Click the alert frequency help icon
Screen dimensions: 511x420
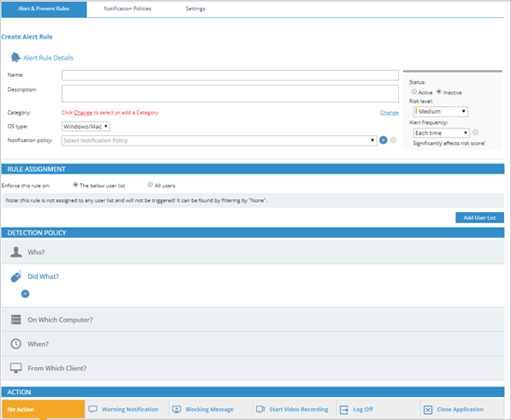[x=475, y=133]
